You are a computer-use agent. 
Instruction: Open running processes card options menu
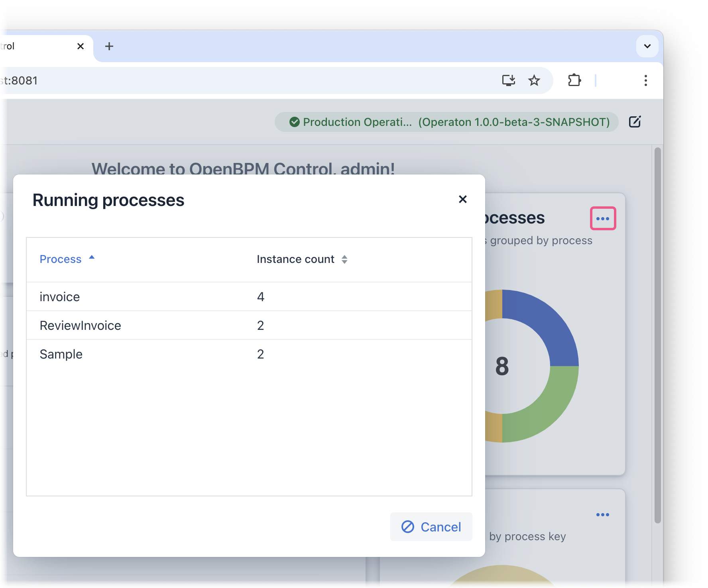tap(603, 218)
